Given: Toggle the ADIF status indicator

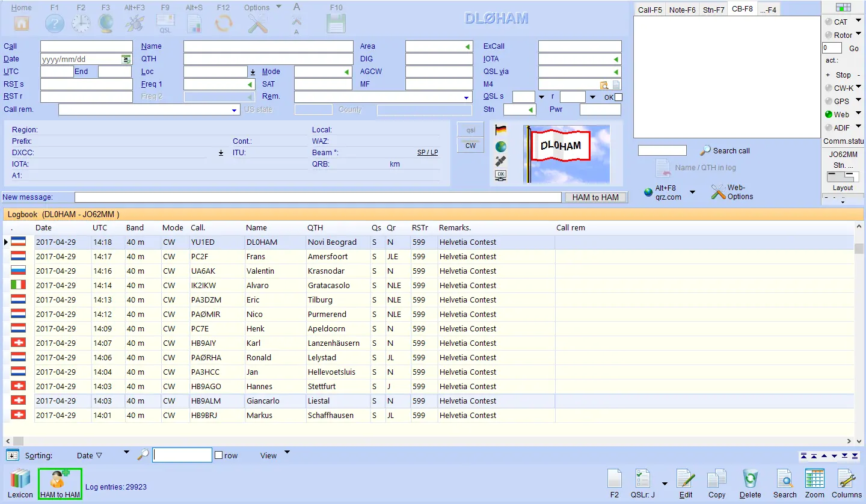Looking at the screenshot, I should pyautogui.click(x=829, y=128).
